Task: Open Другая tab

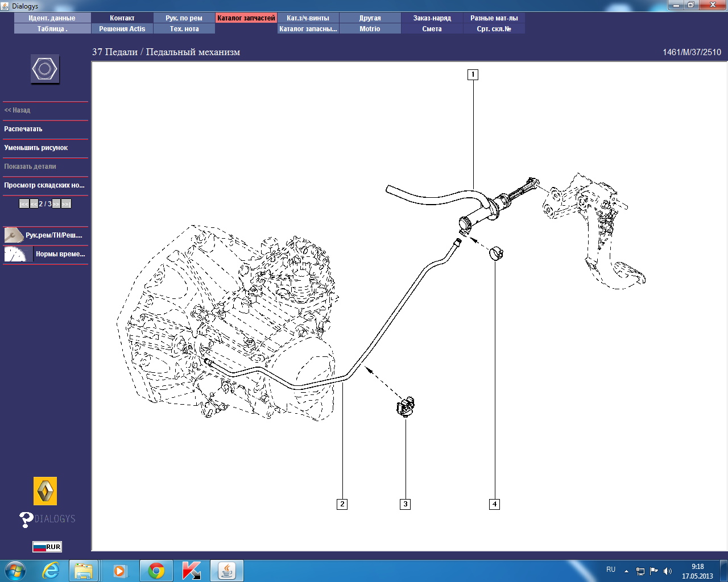Action: tap(370, 18)
